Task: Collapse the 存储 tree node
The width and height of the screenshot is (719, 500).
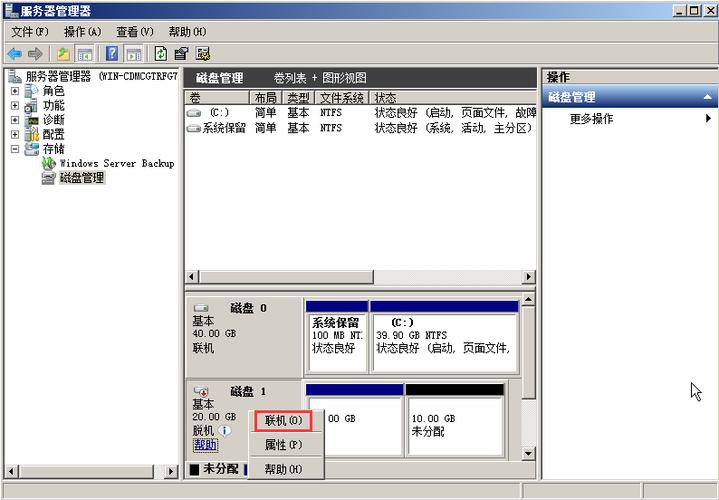Action: point(15,149)
